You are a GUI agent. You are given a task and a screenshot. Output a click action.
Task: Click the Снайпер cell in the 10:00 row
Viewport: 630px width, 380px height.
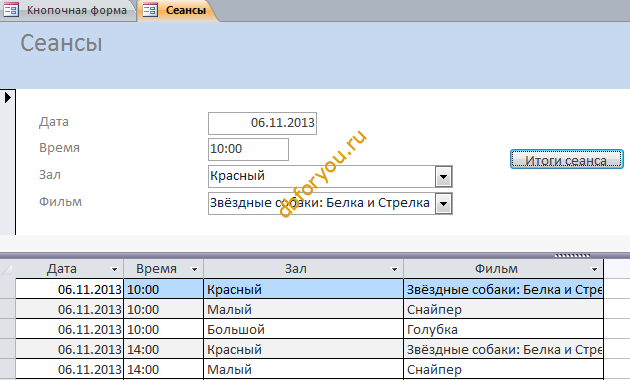point(503,309)
